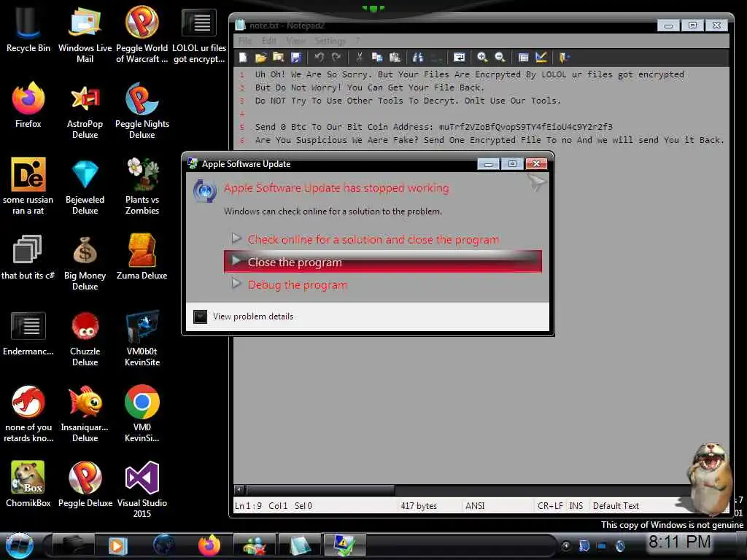747x560 pixels.
Task: Select LOLOL ur files got encrypted desktop file
Action: (x=198, y=36)
